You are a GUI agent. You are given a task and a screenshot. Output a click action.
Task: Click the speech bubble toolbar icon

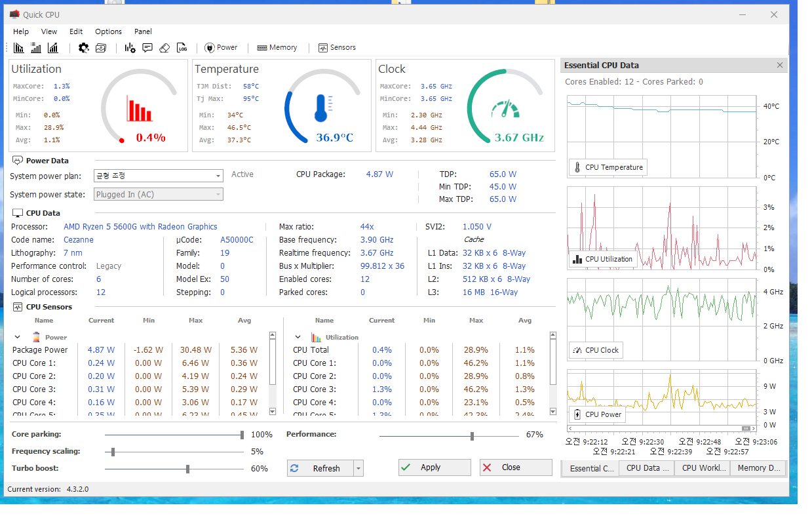pyautogui.click(x=147, y=48)
